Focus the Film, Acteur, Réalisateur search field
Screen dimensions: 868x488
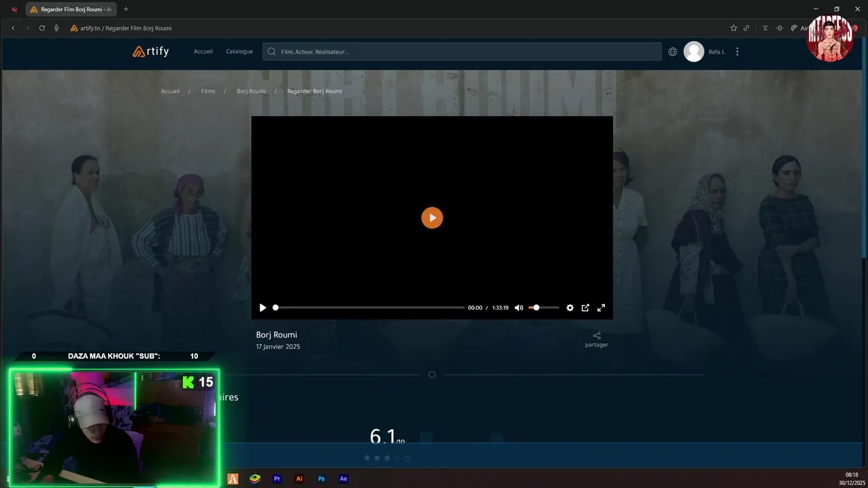tap(462, 52)
